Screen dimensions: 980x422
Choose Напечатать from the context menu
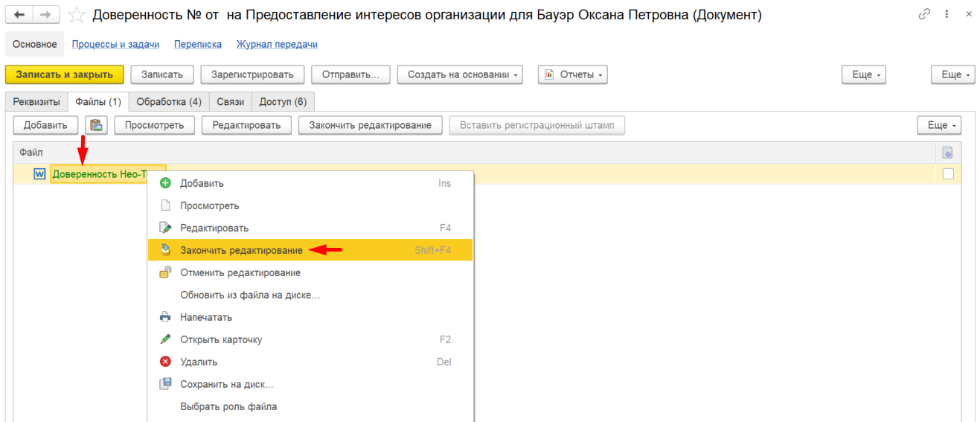(310, 317)
